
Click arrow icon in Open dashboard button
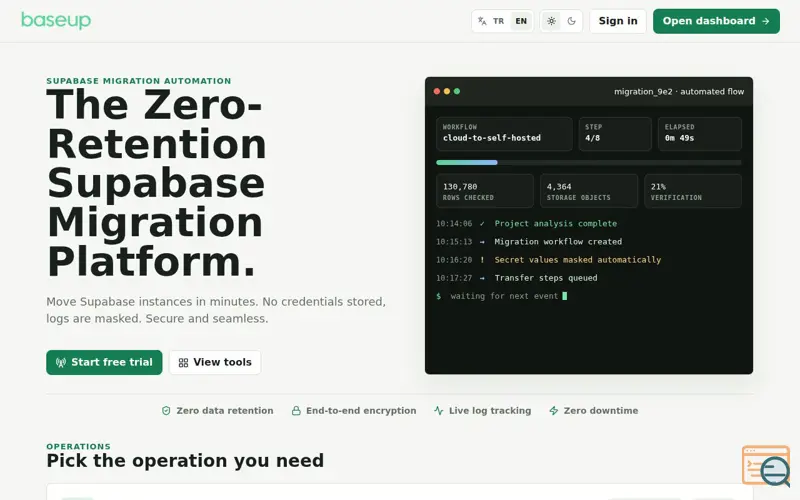click(765, 21)
